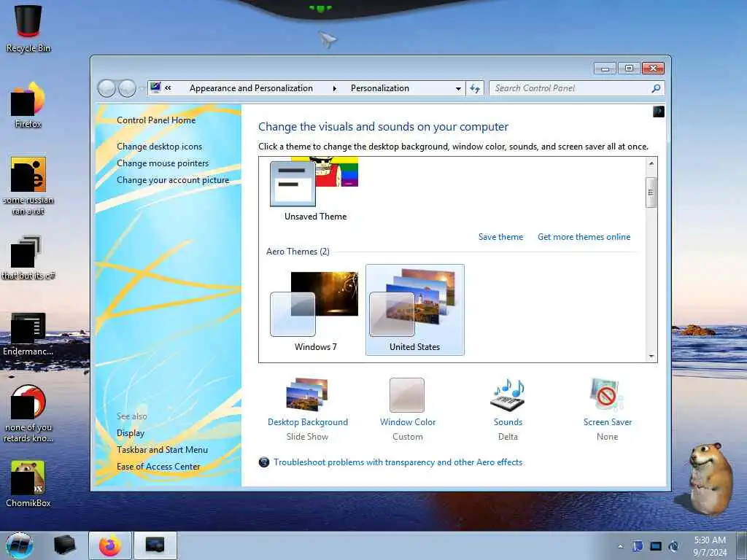Open Change desktop icons
Viewport: 747px width, 560px height.
tap(159, 146)
